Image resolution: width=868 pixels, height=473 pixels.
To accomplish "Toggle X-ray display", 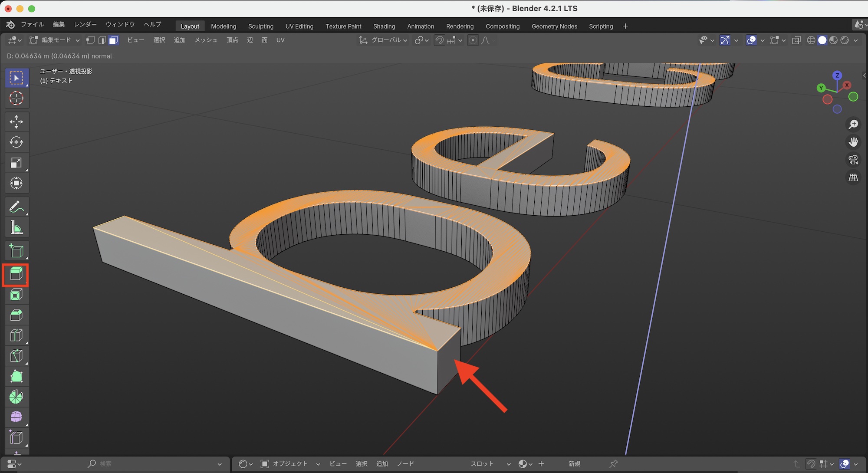I will click(796, 40).
